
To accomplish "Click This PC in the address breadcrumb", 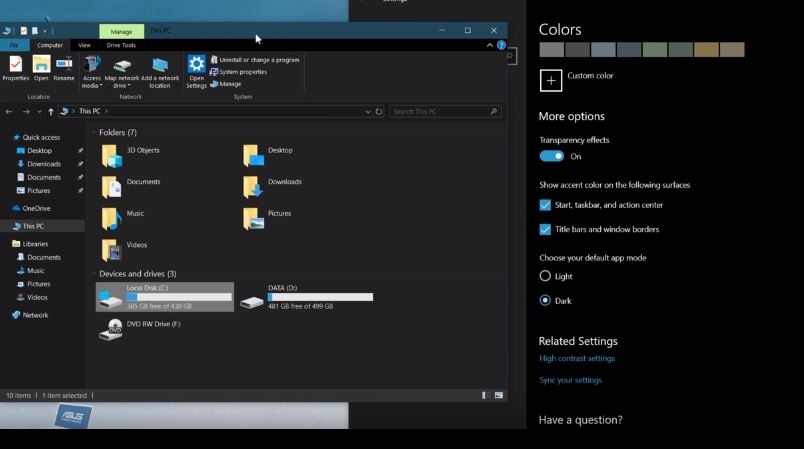I will (90, 111).
